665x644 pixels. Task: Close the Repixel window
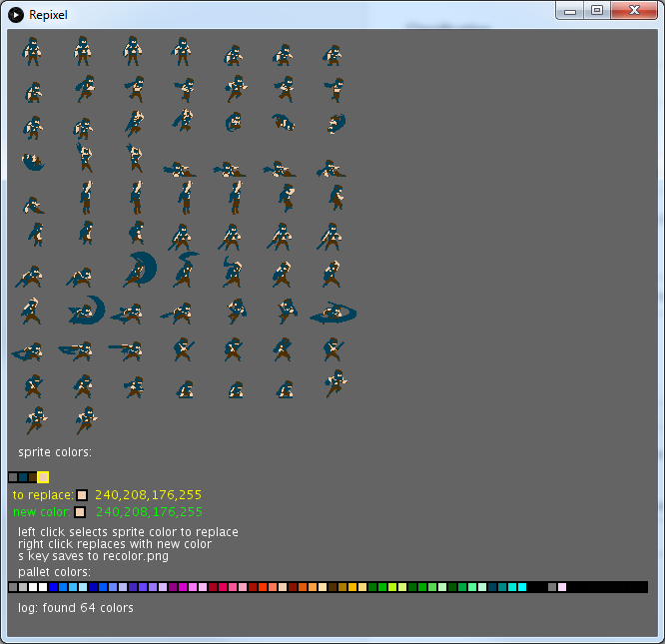634,11
